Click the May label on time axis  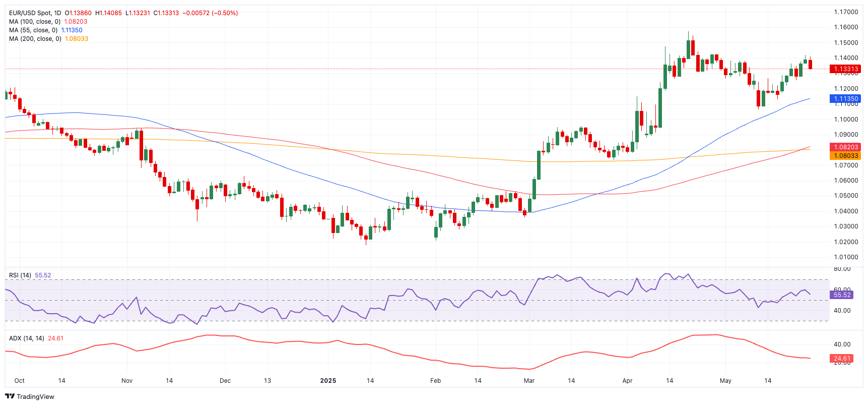click(725, 381)
